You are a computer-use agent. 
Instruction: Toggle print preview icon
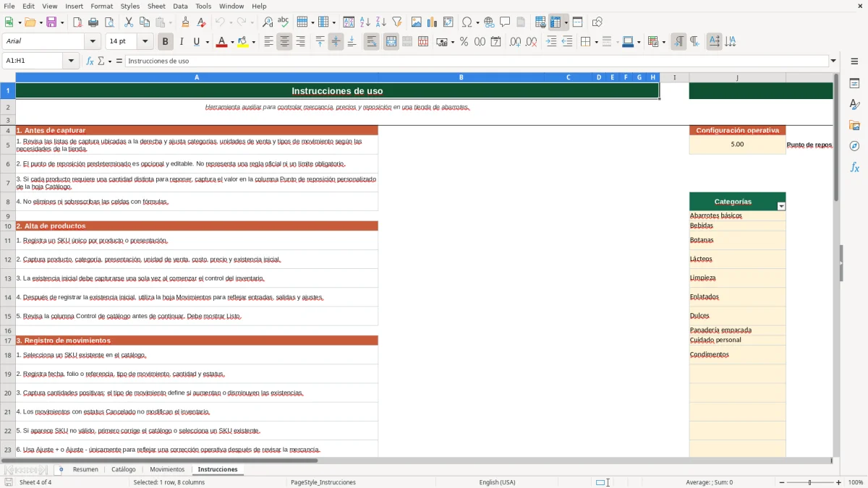109,22
